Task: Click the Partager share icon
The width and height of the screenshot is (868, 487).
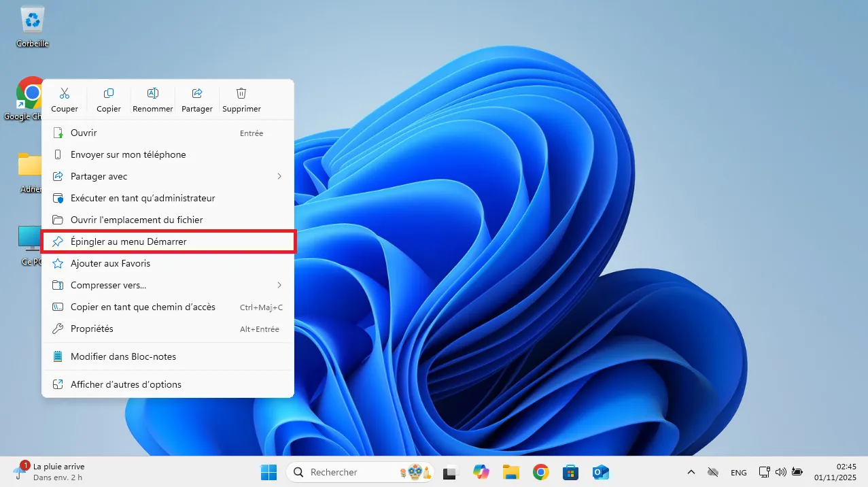Action: tap(196, 93)
